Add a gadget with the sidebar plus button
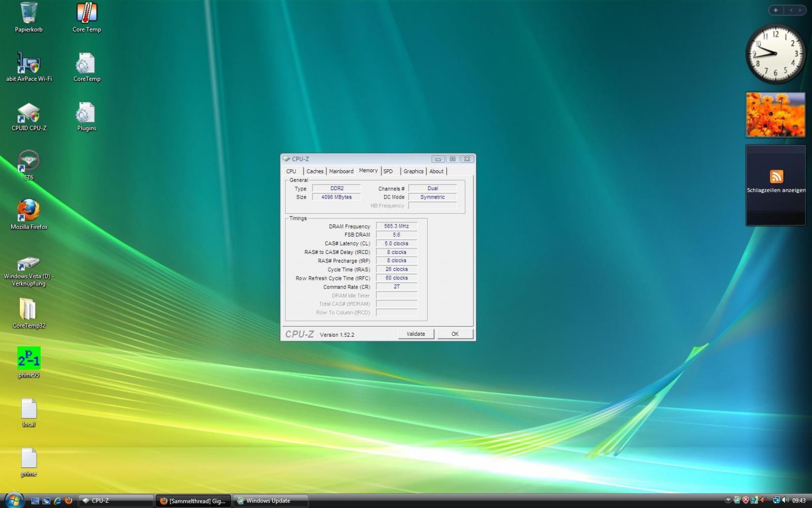The width and height of the screenshot is (812, 508). [x=775, y=10]
